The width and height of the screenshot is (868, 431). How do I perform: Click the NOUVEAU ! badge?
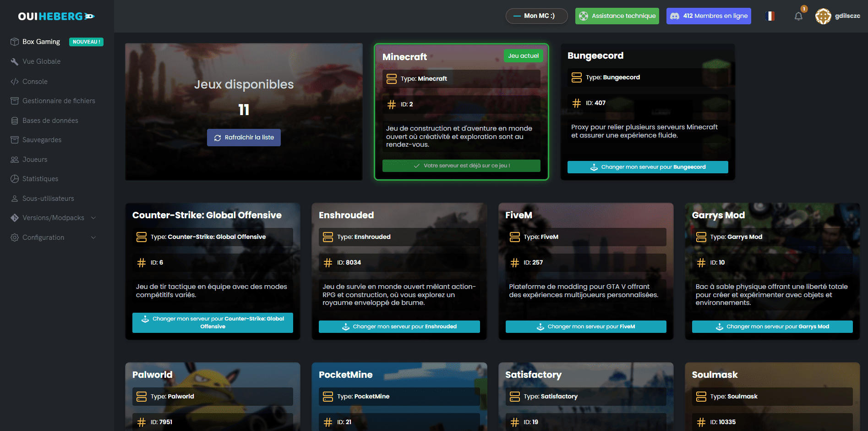click(x=86, y=42)
